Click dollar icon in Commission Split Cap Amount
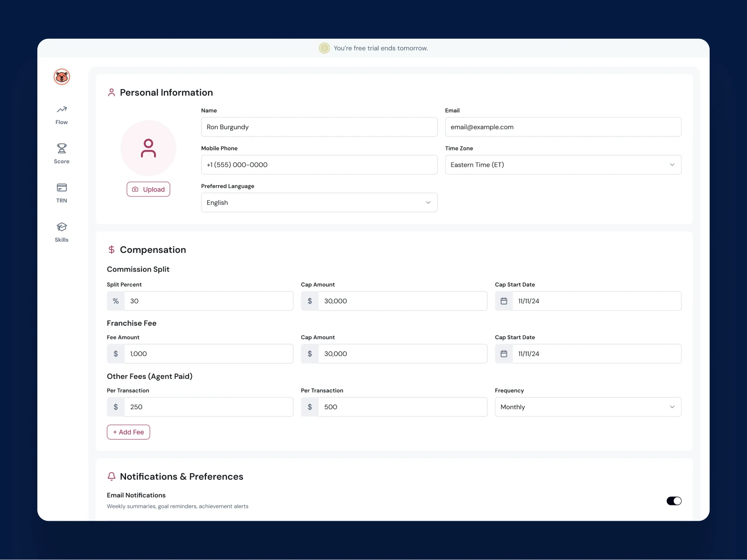This screenshot has width=747, height=560. [310, 301]
